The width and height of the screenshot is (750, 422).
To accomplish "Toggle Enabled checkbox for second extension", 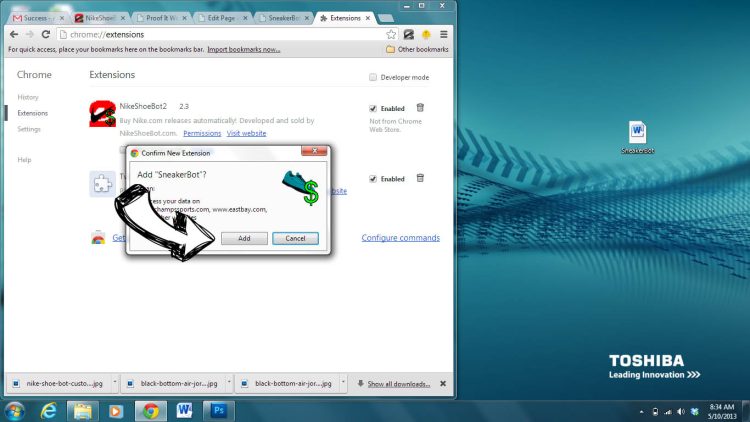I will tap(373, 179).
